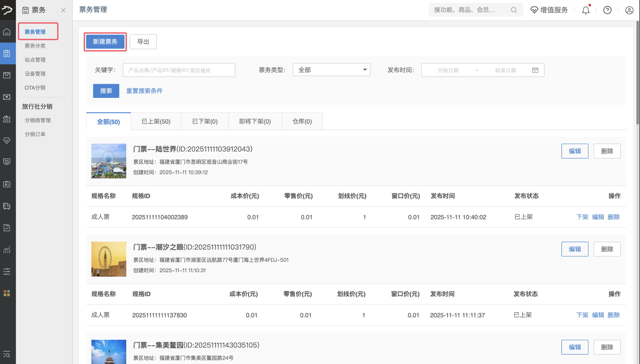Click the 陆世界 ticket thumbnail image
The height and width of the screenshot is (364, 640).
(109, 161)
